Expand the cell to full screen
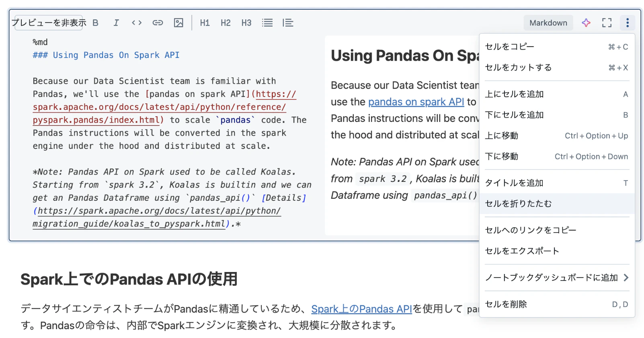 [x=607, y=23]
